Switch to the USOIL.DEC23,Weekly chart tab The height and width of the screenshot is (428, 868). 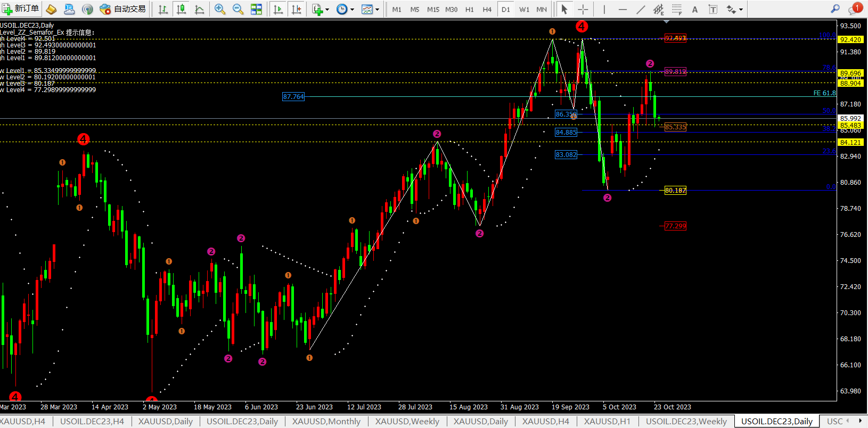(x=686, y=421)
